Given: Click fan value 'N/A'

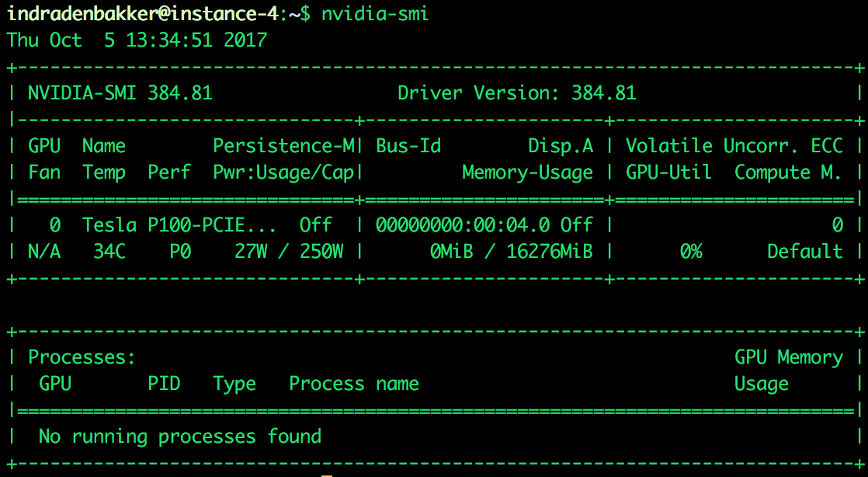Looking at the screenshot, I should click(44, 252).
